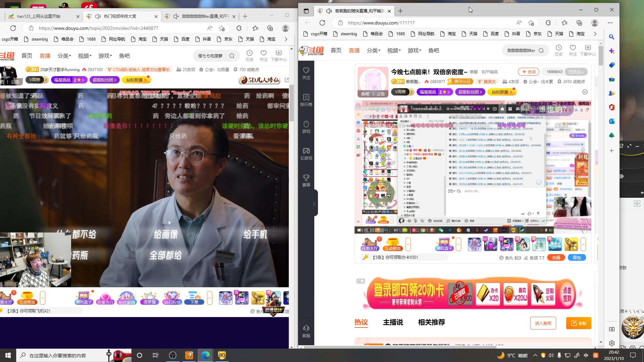Click 下载中心 icon in left window header
Viewport: 644px width, 362px height.
coord(279,55)
